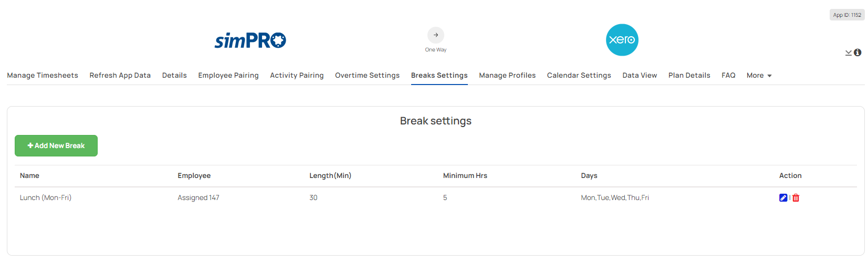Open Activity Pairing tab
Image resolution: width=868 pixels, height=262 pixels.
tap(297, 76)
